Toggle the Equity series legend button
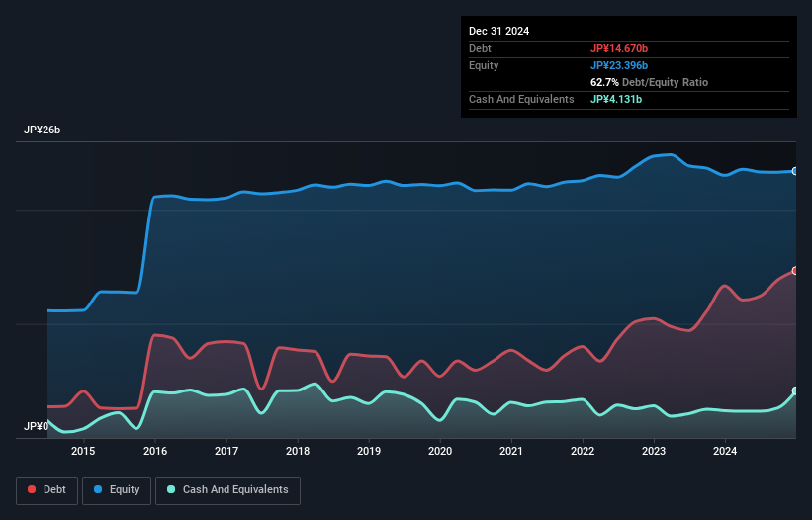 (x=117, y=490)
